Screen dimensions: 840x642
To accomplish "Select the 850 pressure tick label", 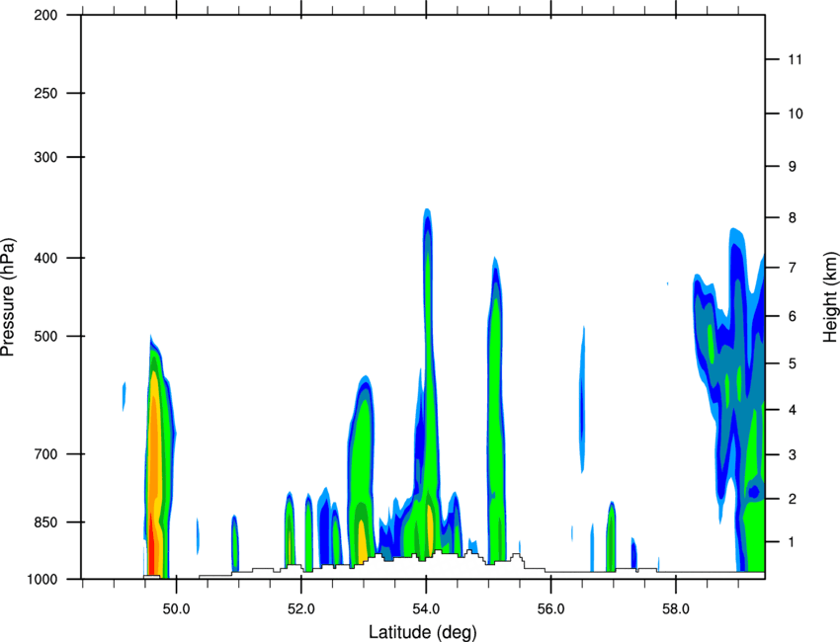I will tap(45, 522).
